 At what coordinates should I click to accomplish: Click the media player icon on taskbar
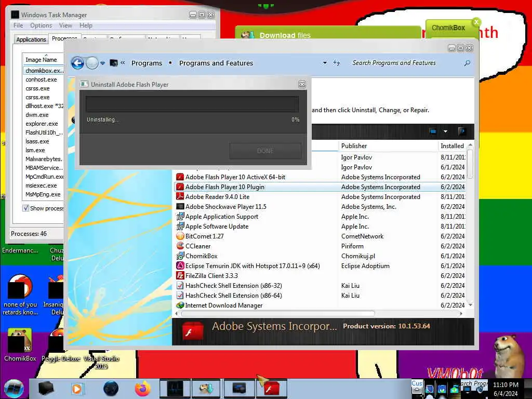point(77,389)
